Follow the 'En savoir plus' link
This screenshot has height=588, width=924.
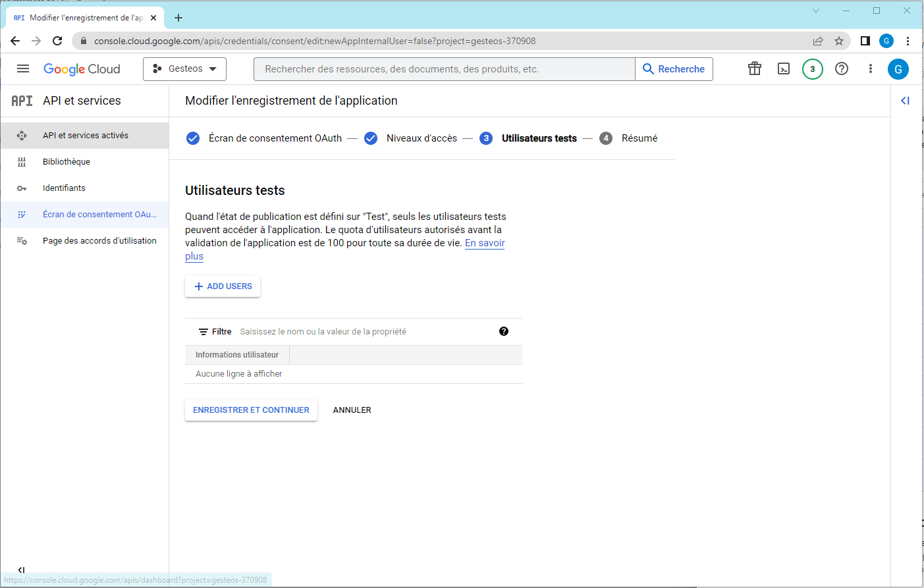click(x=484, y=244)
